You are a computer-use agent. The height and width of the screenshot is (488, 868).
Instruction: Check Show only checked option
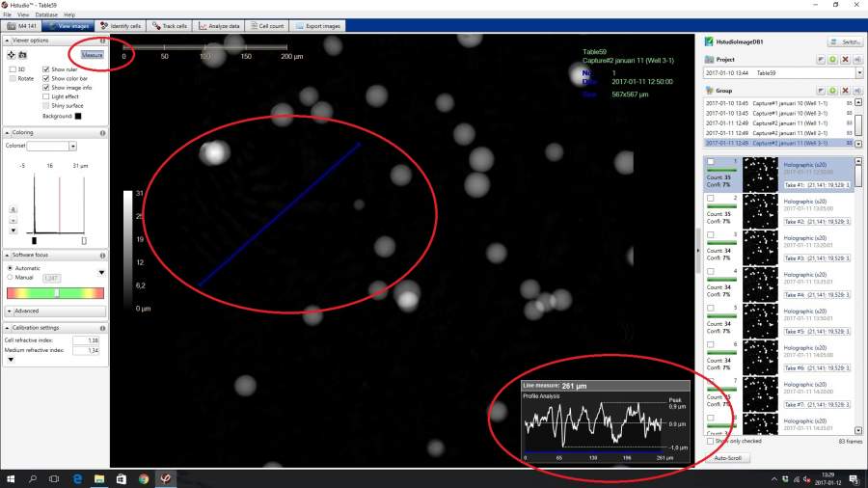(710, 441)
